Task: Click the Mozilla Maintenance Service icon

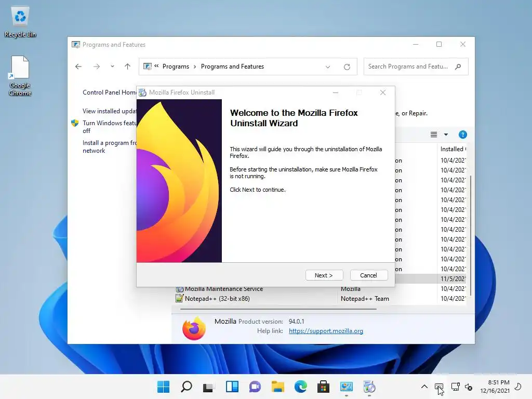Action: coord(179,289)
